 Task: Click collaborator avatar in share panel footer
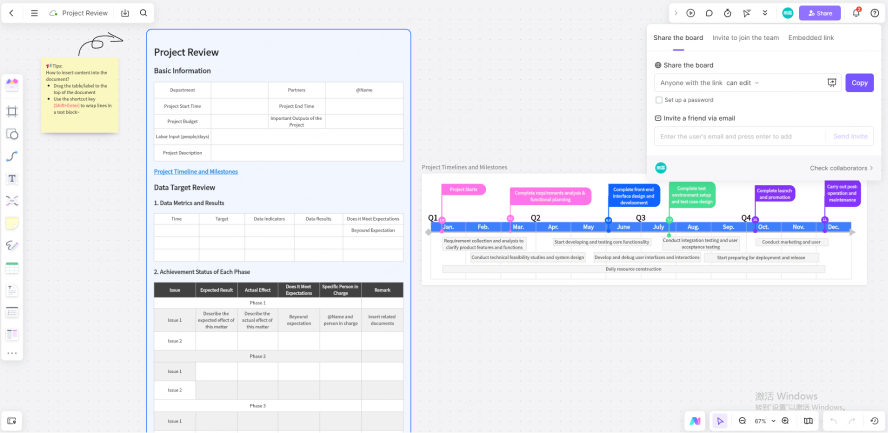click(661, 168)
